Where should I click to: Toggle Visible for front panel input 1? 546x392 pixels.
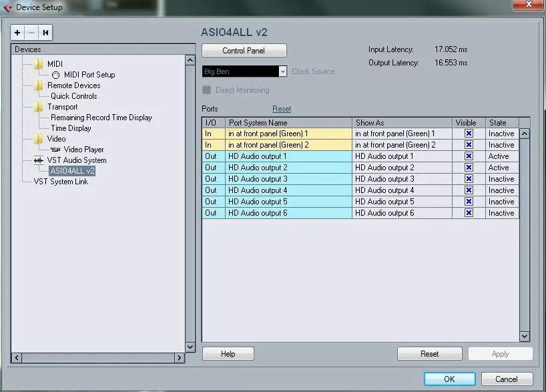(x=469, y=134)
